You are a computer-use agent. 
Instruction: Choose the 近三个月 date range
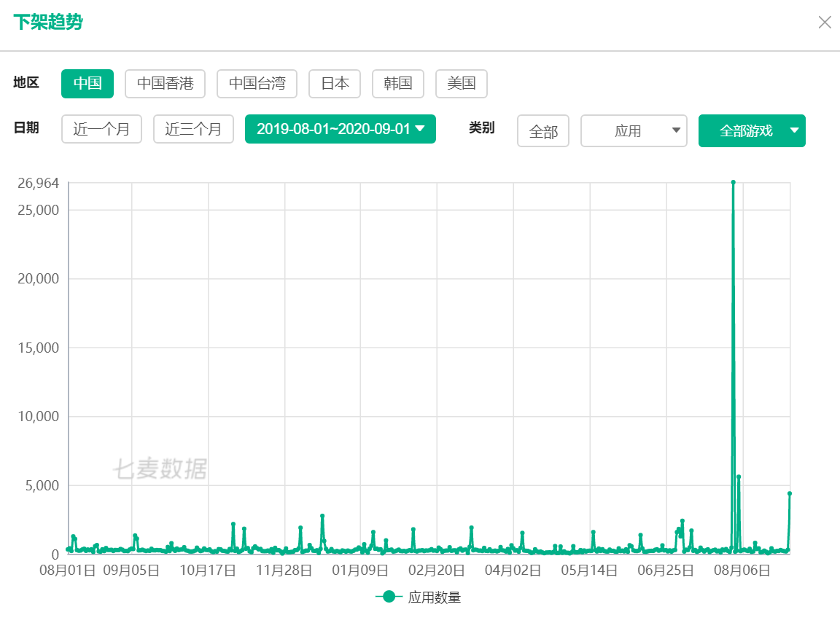[193, 129]
